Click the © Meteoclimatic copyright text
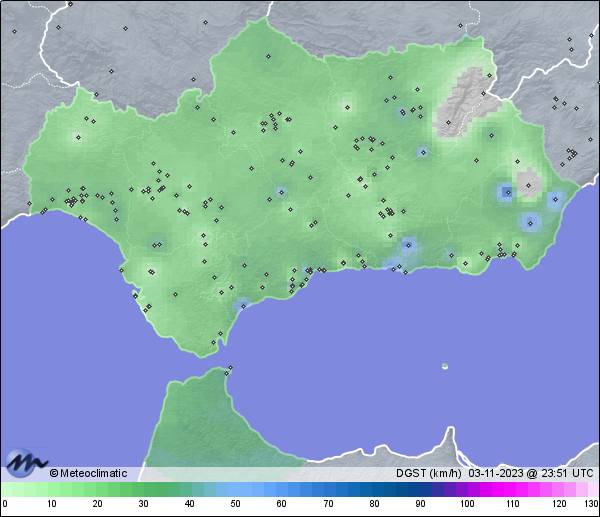Image resolution: width=600 pixels, height=517 pixels. pyautogui.click(x=88, y=473)
